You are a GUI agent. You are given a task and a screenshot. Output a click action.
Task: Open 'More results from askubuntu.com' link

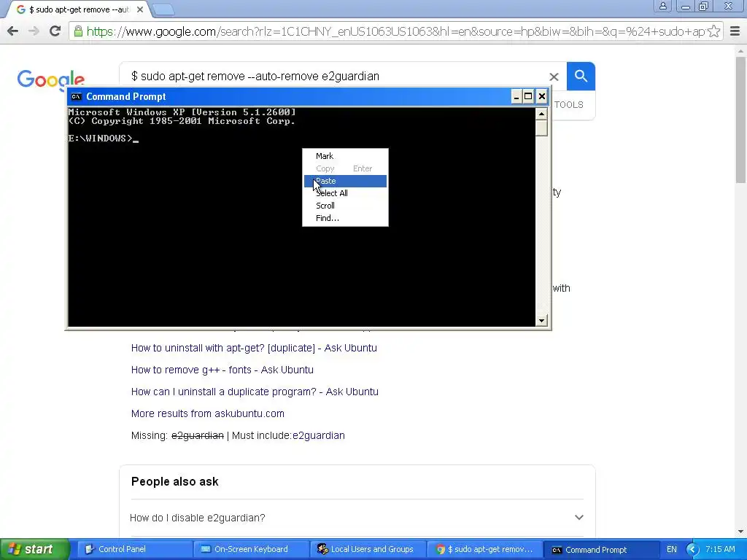pos(208,414)
